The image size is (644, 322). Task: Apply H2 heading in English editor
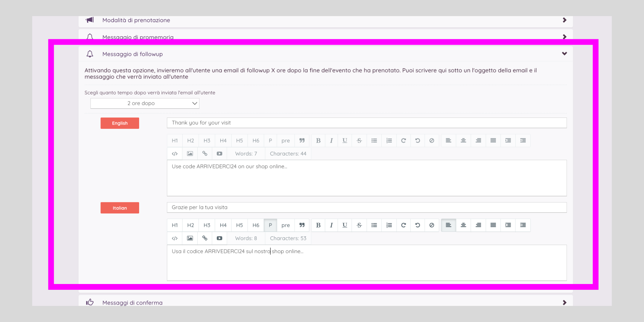pos(191,140)
